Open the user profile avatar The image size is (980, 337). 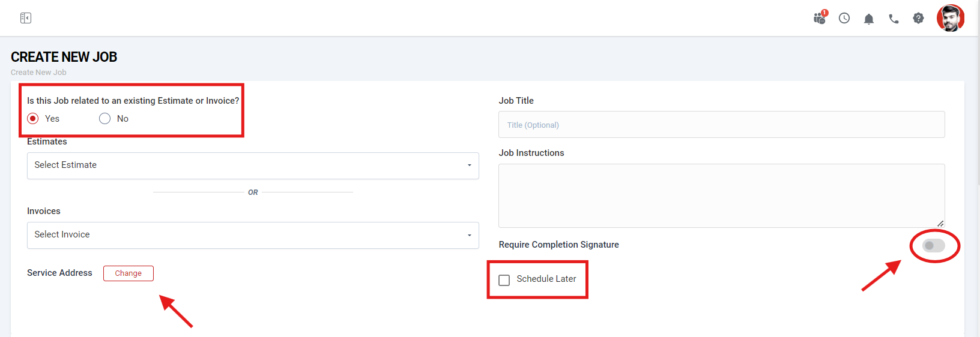click(950, 18)
